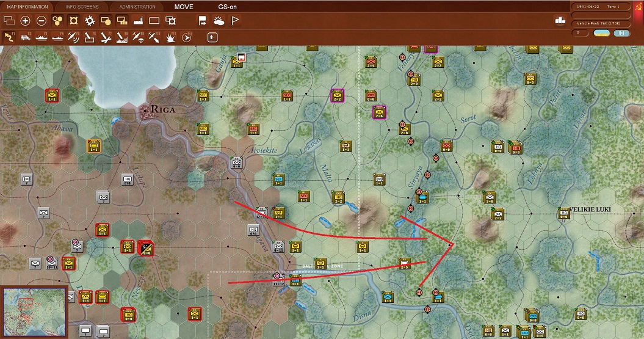This screenshot has width=644, height=339.
Task: Show the factory locations icon
Action: click(138, 21)
